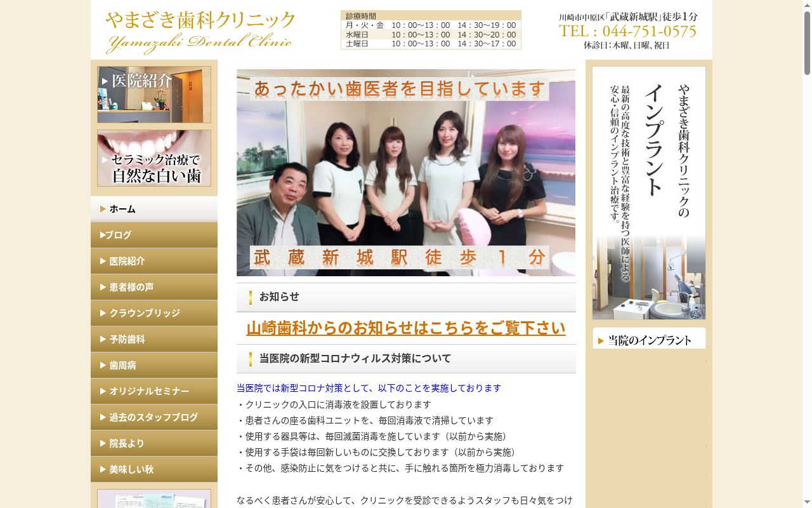
Task: Click the 武蔵新城駅 徒歩1分 header text
Action: point(627,17)
